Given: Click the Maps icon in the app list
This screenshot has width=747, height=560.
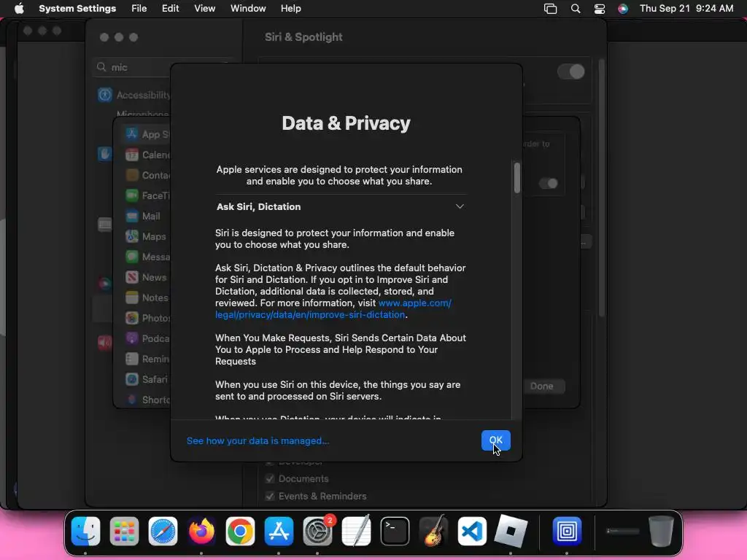Looking at the screenshot, I should click(131, 236).
